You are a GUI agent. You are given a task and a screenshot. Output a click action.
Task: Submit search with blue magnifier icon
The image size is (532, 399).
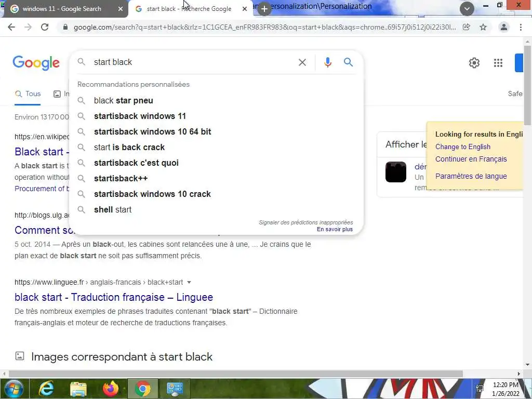point(348,62)
